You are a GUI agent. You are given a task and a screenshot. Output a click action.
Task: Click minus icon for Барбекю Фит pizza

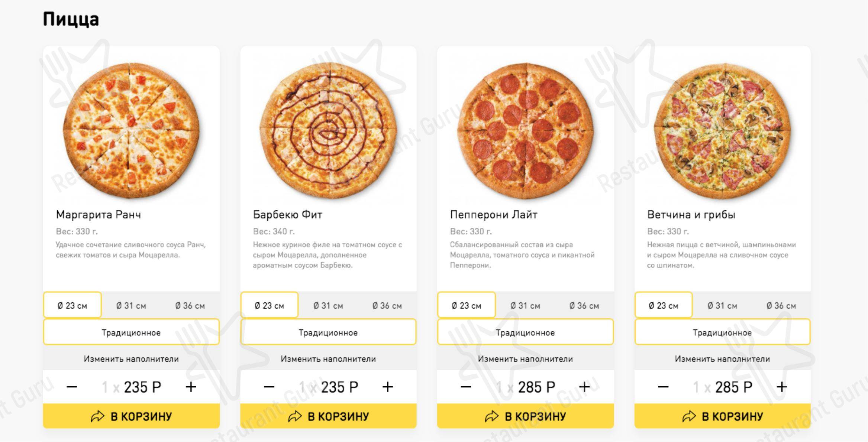(x=269, y=387)
